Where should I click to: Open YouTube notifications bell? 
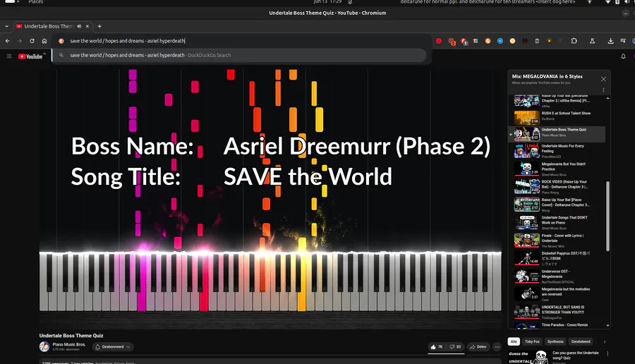(x=623, y=56)
